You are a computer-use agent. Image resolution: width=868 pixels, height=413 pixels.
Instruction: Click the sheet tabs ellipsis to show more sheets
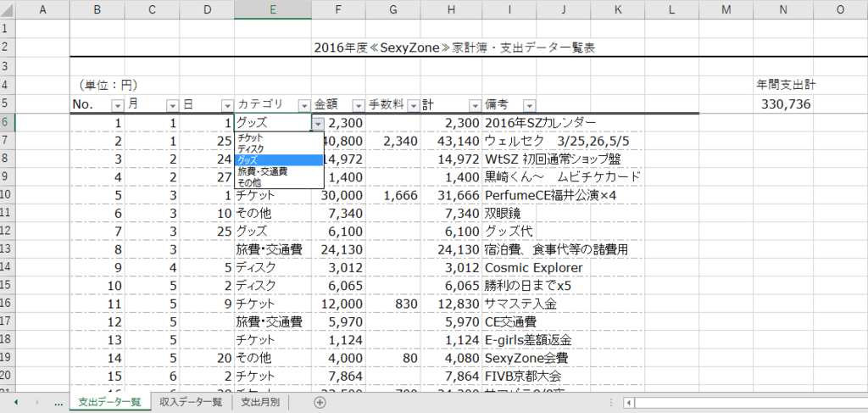click(x=58, y=403)
